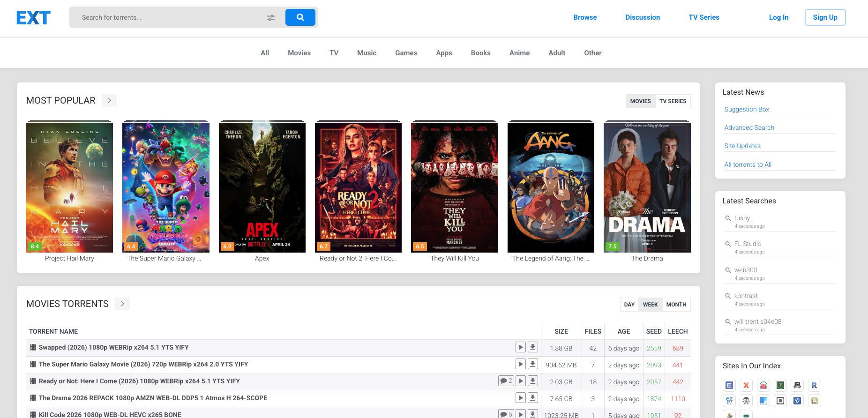Open the blue E site icon in index

[729, 385]
